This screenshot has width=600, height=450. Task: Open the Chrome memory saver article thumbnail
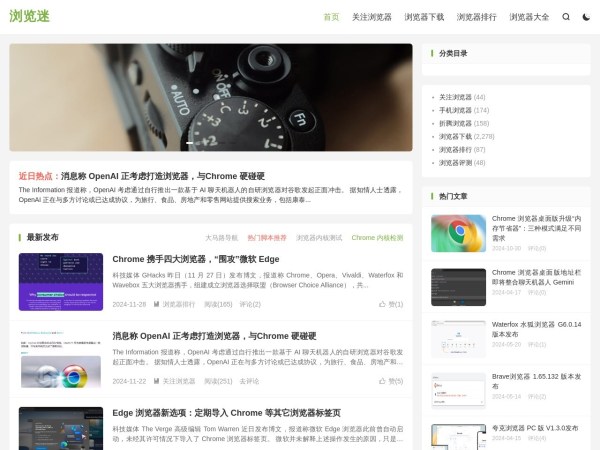[458, 233]
